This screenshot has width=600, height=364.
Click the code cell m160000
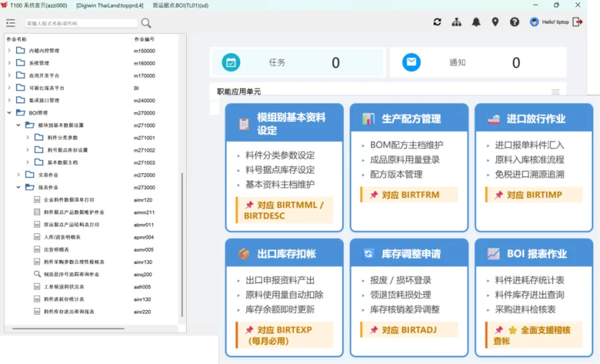144,63
